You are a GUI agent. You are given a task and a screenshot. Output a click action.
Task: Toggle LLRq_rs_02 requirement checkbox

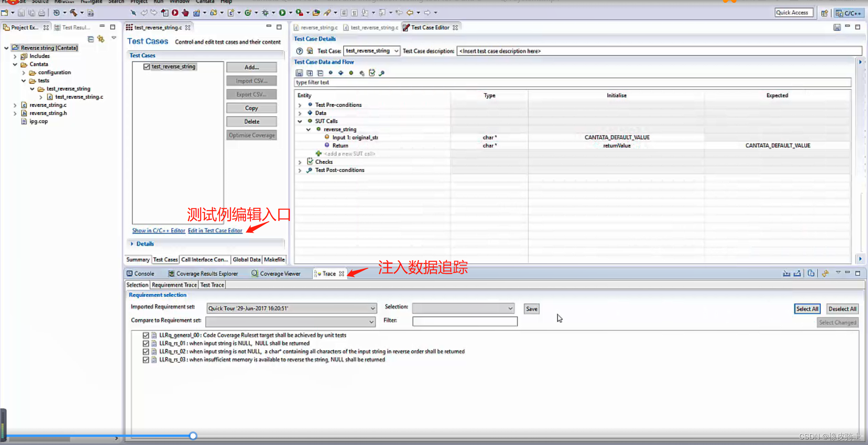click(146, 351)
